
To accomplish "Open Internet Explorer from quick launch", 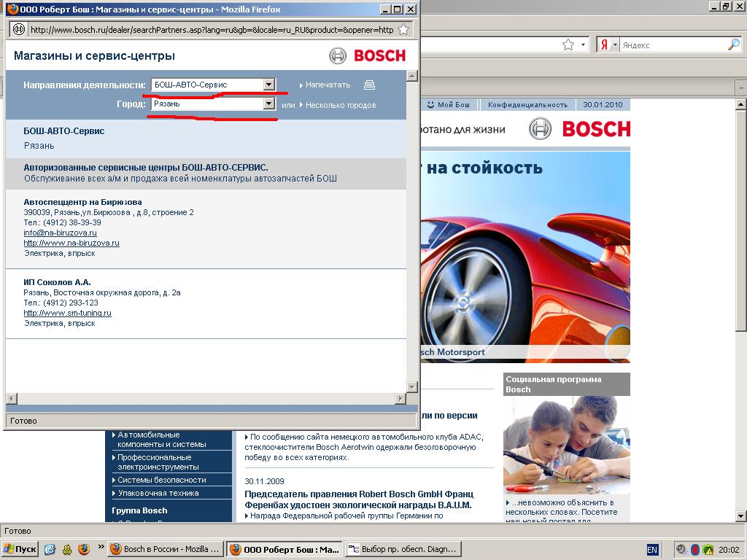I will [50, 549].
